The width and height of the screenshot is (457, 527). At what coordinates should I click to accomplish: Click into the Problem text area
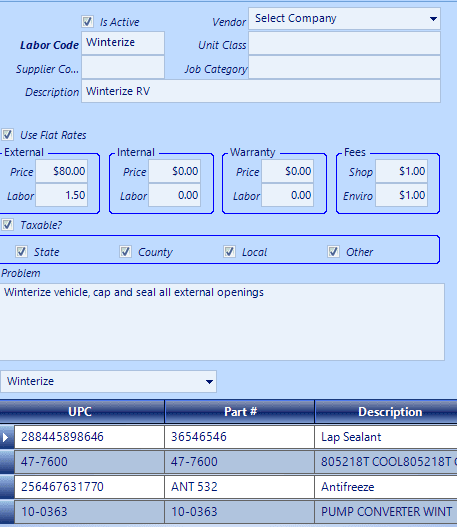point(222,322)
